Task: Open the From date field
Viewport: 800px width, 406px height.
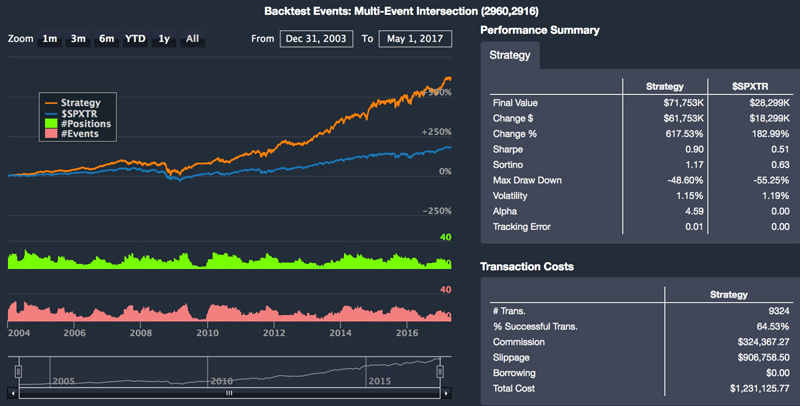Action: pos(314,39)
